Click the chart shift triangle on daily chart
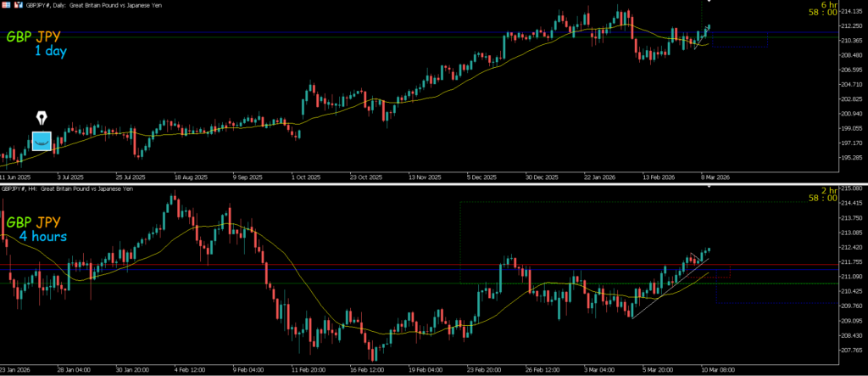The width and height of the screenshot is (868, 376). pyautogui.click(x=709, y=2)
